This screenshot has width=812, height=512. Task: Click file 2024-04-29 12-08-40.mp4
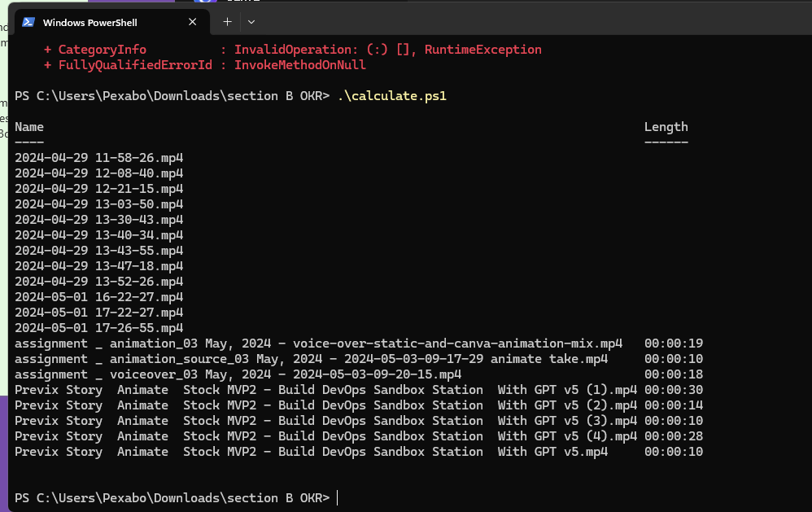point(99,173)
